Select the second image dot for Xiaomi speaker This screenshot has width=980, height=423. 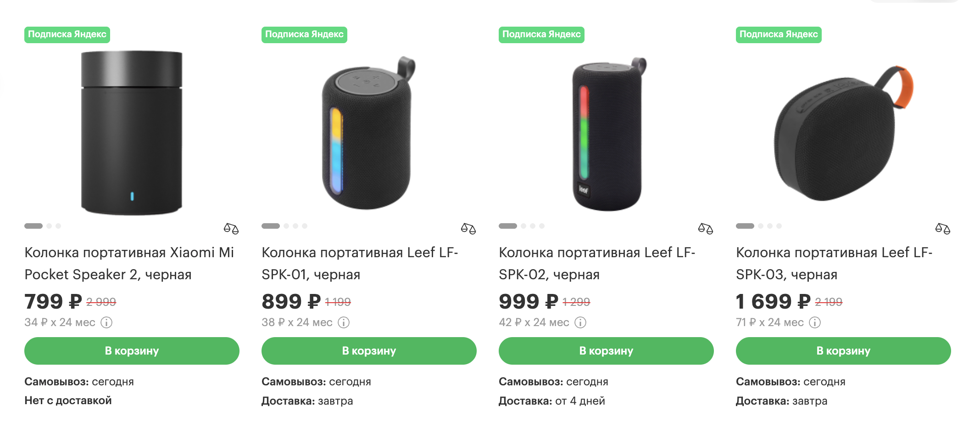49,226
